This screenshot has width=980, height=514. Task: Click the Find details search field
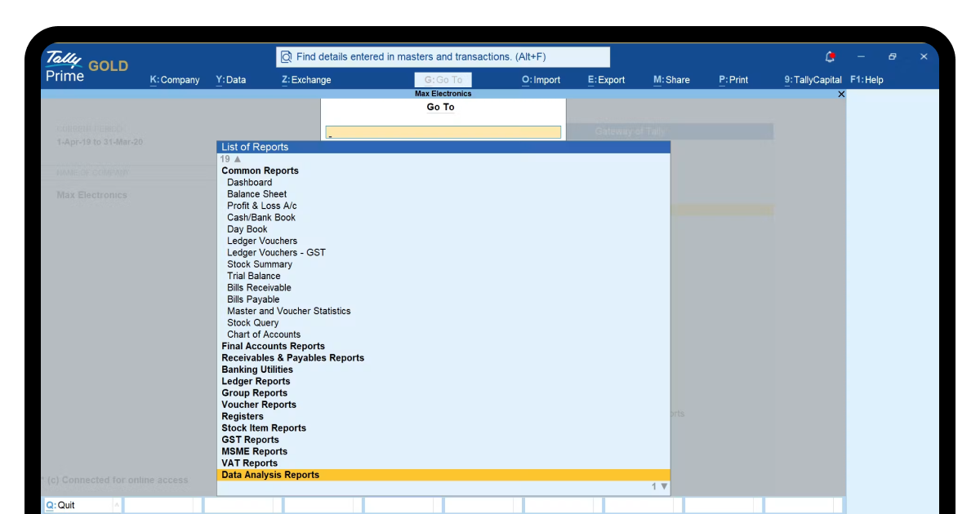(443, 57)
